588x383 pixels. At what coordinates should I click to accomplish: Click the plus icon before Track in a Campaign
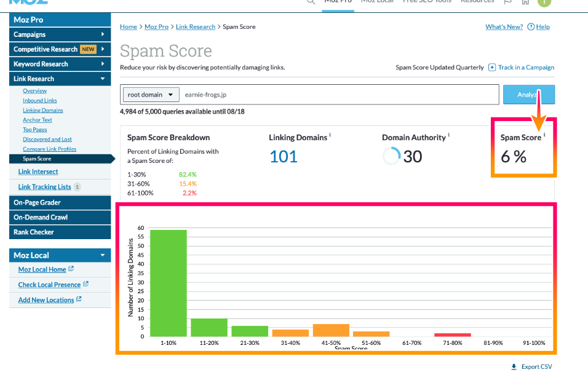tap(491, 68)
